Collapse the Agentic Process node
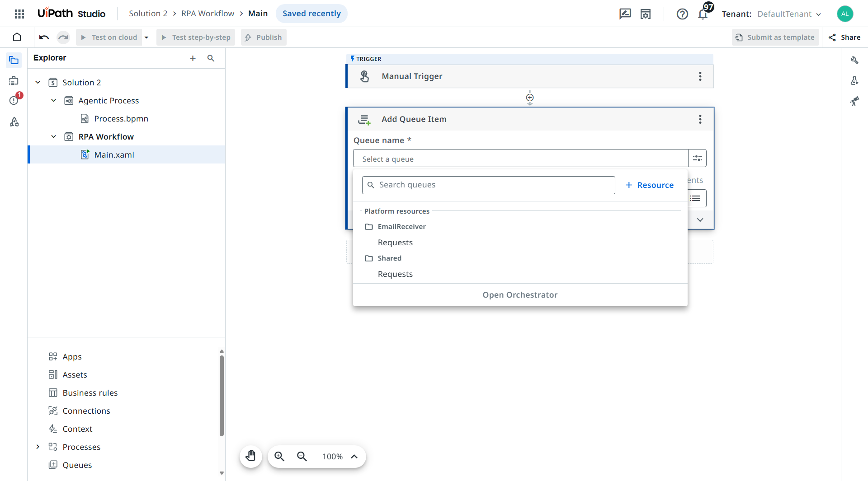Viewport: 868px width, 481px height. click(54, 100)
